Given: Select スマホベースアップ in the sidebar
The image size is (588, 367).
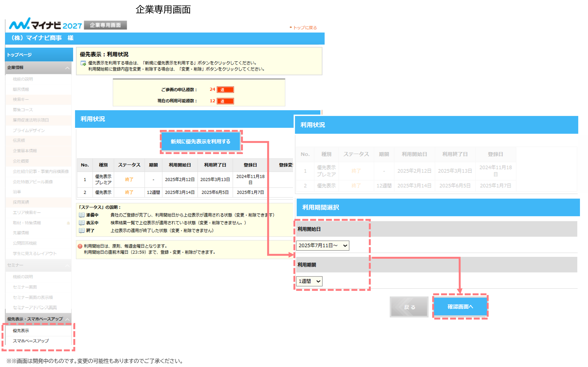Looking at the screenshot, I should [x=31, y=341].
